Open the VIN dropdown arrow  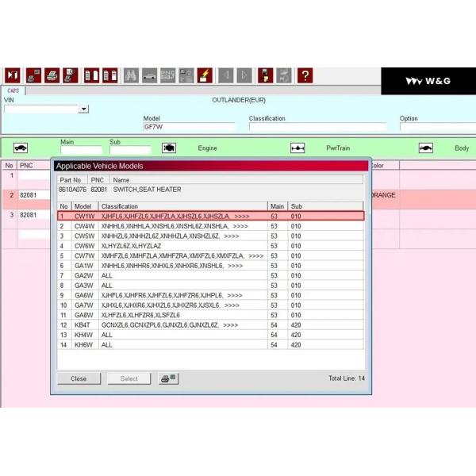pyautogui.click(x=83, y=109)
